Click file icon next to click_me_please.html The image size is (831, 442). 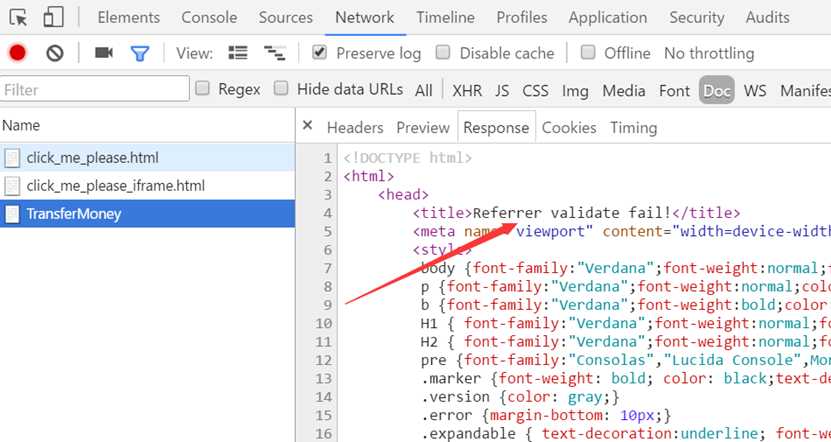coord(12,158)
